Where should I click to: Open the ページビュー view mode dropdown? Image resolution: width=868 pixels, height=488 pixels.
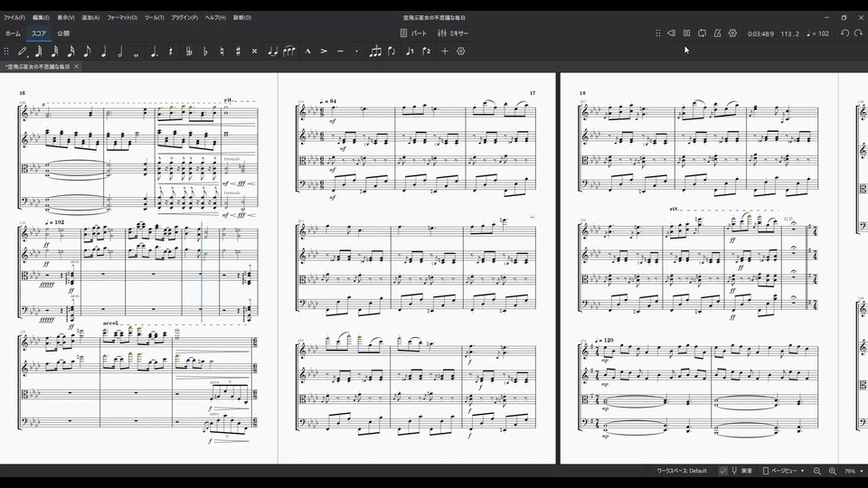coord(783,471)
